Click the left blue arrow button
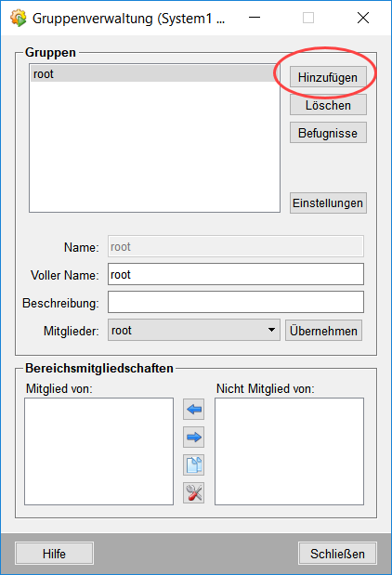 [193, 409]
